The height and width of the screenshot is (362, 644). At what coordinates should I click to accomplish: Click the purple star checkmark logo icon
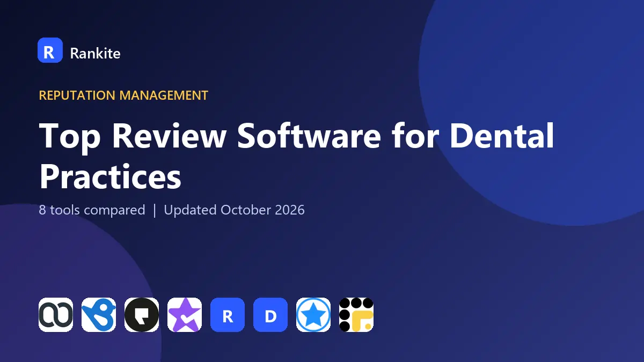pos(185,315)
